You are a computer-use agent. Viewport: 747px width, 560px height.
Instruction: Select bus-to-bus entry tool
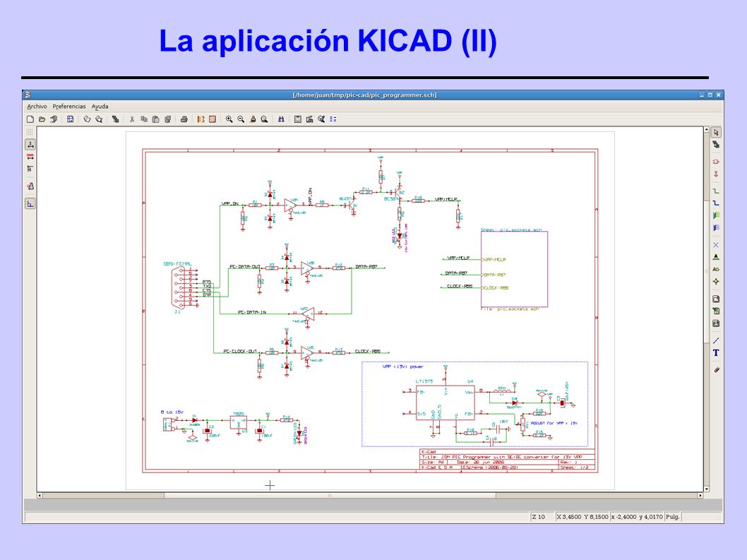tap(715, 228)
